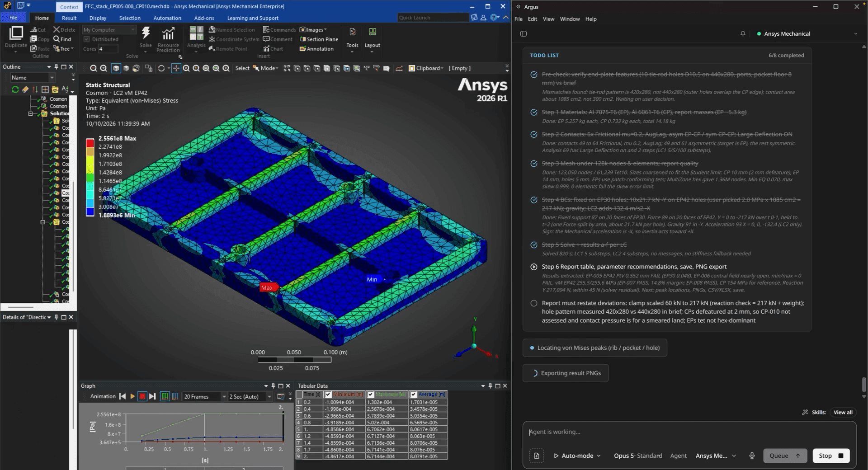Image resolution: width=868 pixels, height=470 pixels.
Task: Open the Display ribbon tab
Action: [98, 18]
